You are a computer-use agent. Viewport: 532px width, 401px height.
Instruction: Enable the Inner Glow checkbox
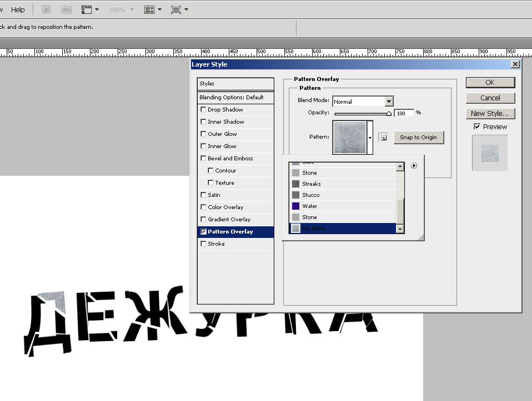tap(204, 146)
